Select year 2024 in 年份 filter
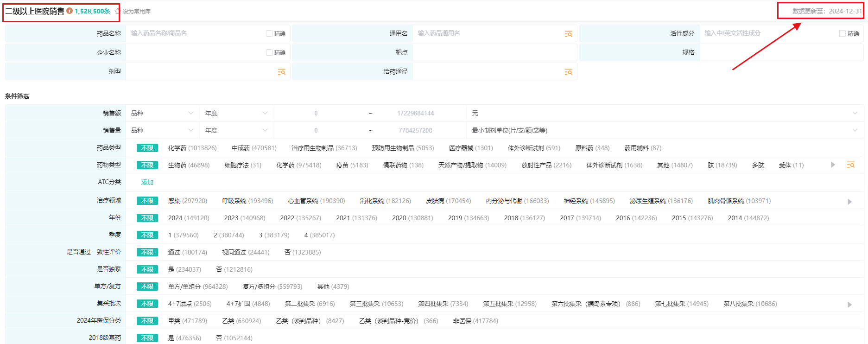This screenshot has height=344, width=868. [188, 218]
